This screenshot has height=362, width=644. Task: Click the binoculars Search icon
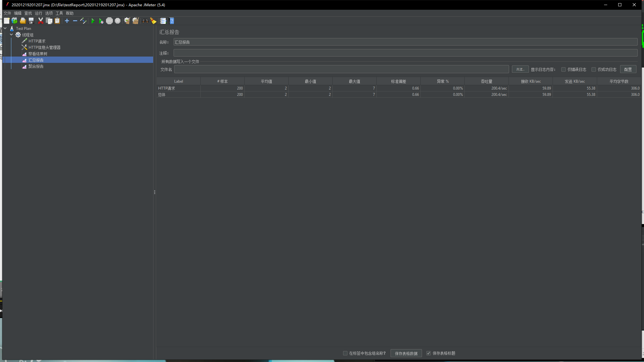[145, 21]
